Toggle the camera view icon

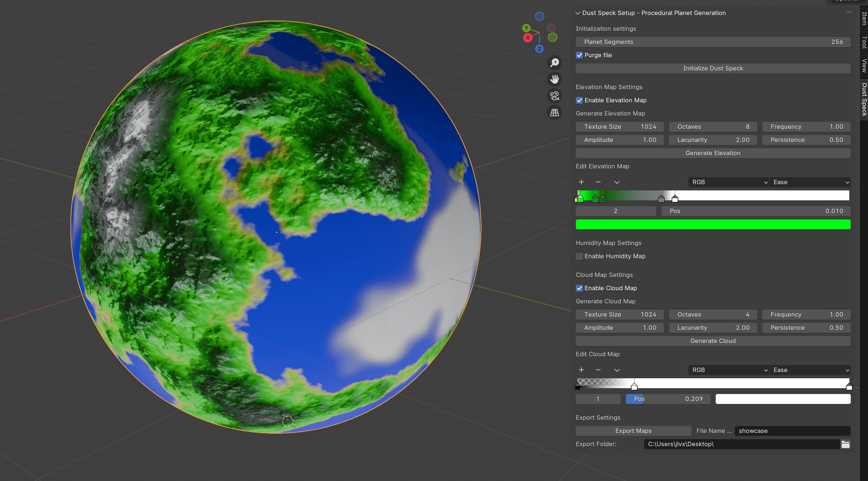click(555, 96)
